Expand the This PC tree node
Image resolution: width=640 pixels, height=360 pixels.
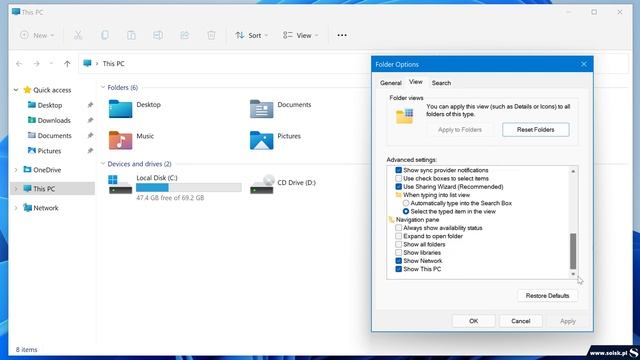click(16, 189)
